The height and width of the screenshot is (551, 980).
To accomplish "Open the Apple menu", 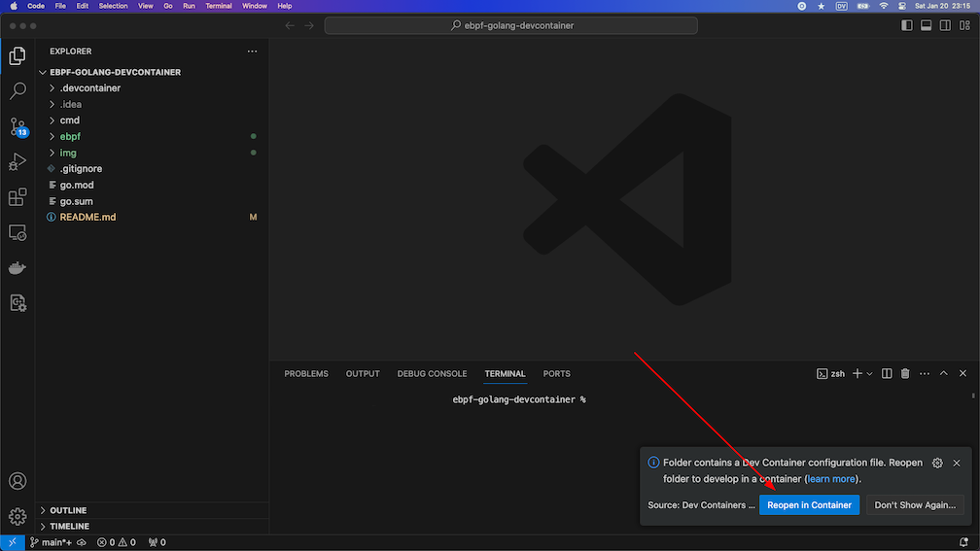I will pos(14,6).
